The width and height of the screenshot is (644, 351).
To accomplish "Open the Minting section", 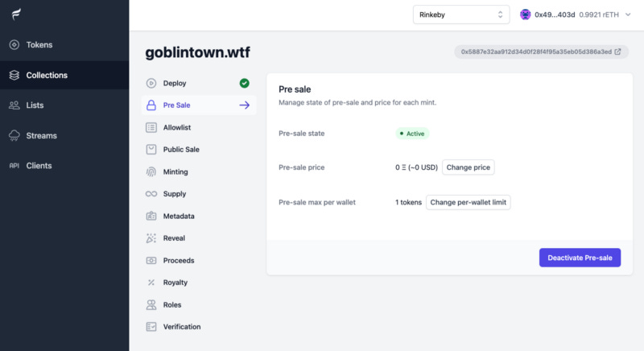I will 199,171.
